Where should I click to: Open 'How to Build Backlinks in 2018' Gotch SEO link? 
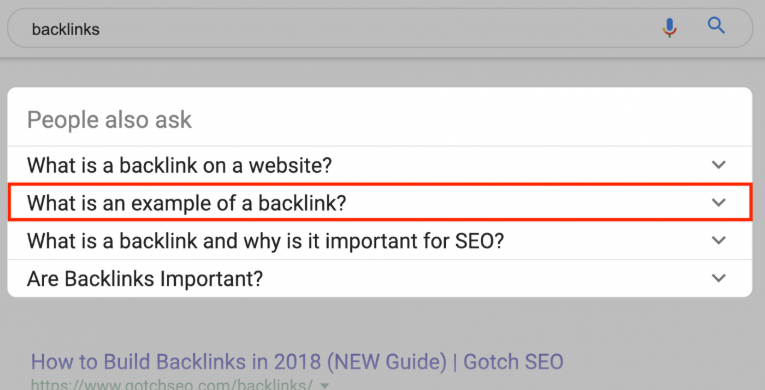click(x=297, y=362)
